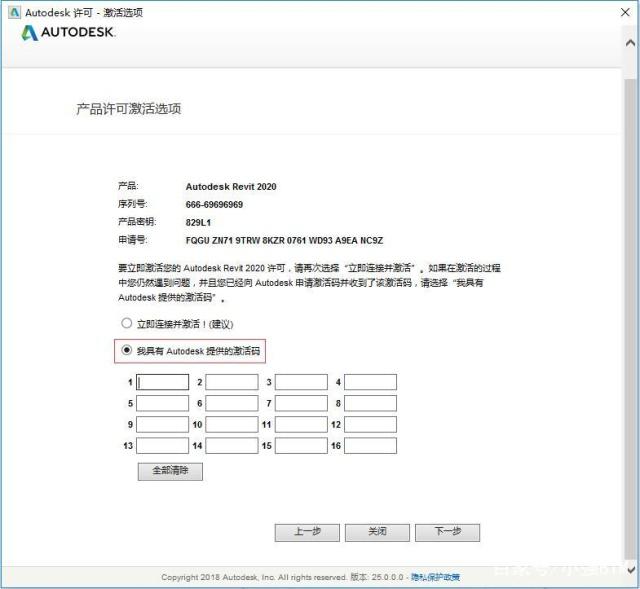Click the AUTODESK logo in the header
Image resolution: width=640 pixels, height=589 pixels.
point(68,32)
